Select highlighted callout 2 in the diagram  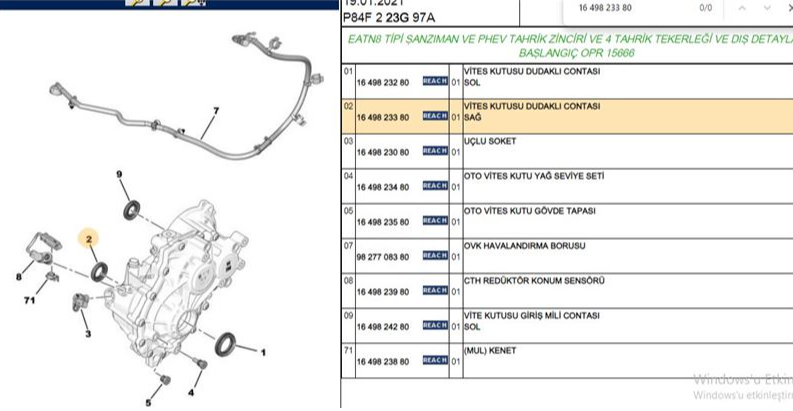[x=89, y=239]
